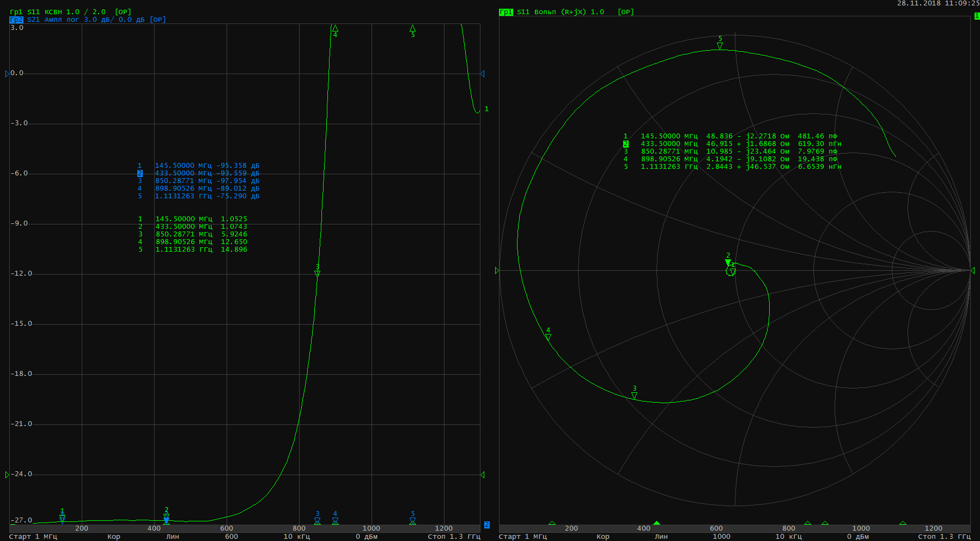
Task: Click marker 5 triangle on Smith chart trace
Action: point(720,46)
